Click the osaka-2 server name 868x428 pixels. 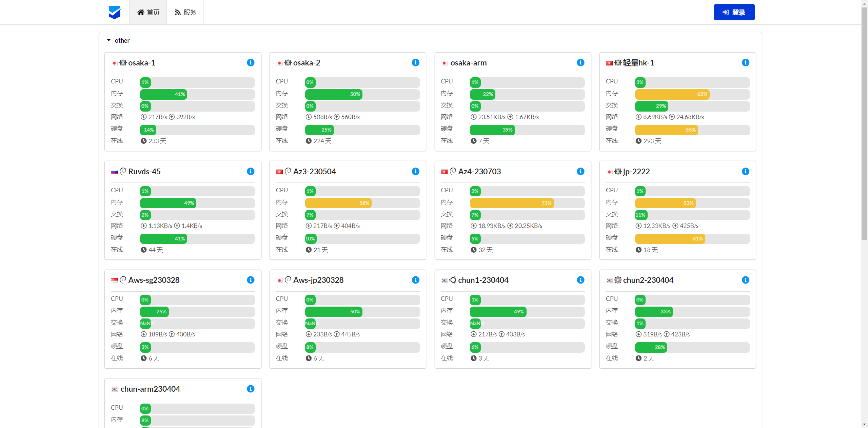[307, 63]
